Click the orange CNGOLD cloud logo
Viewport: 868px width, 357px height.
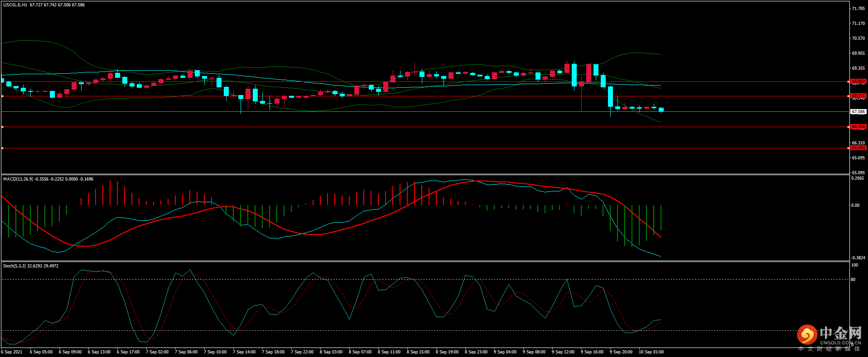[807, 335]
